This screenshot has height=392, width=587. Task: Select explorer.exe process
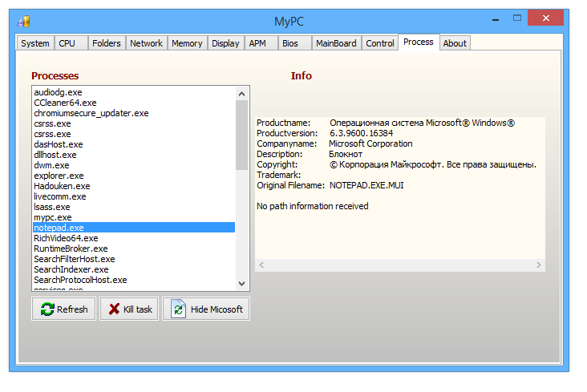[x=134, y=176]
